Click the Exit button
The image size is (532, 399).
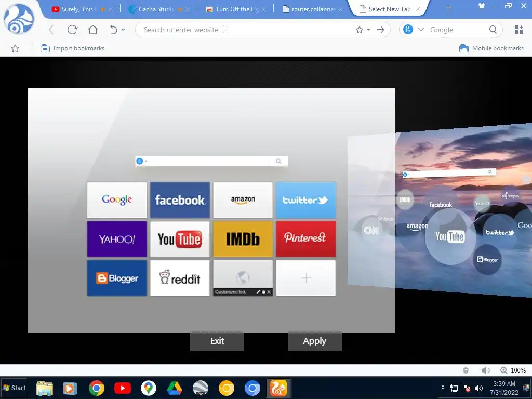[217, 341]
